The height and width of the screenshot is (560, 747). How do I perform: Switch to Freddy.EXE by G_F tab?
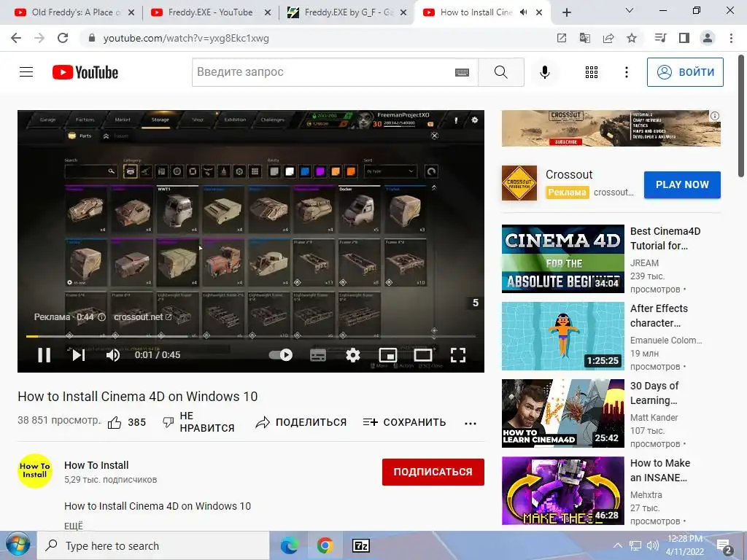[347, 12]
